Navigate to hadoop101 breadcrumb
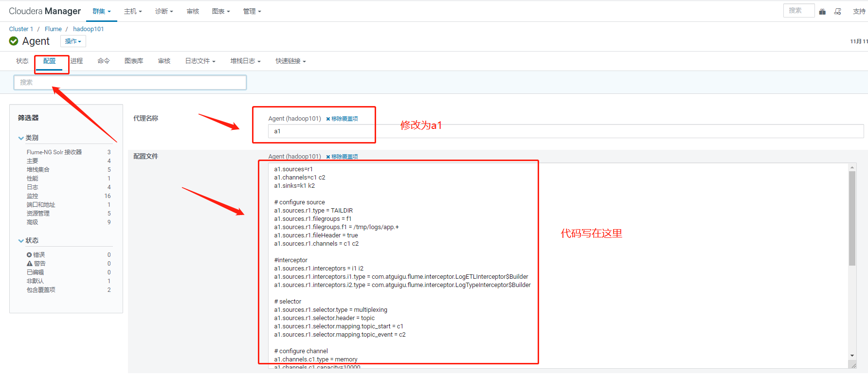868x378 pixels. coord(88,29)
